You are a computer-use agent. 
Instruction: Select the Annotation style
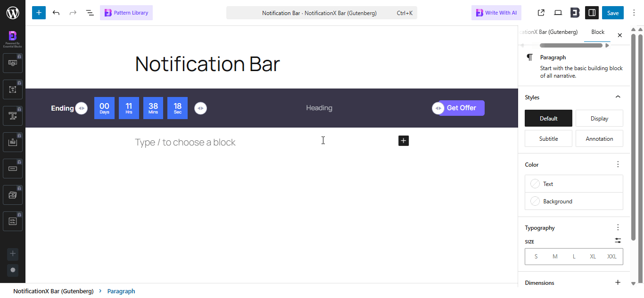tap(599, 138)
